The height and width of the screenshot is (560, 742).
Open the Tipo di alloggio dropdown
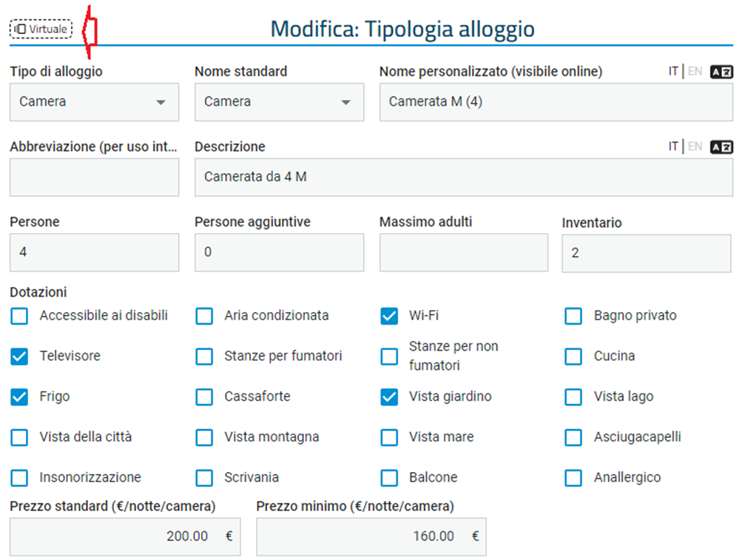(94, 102)
